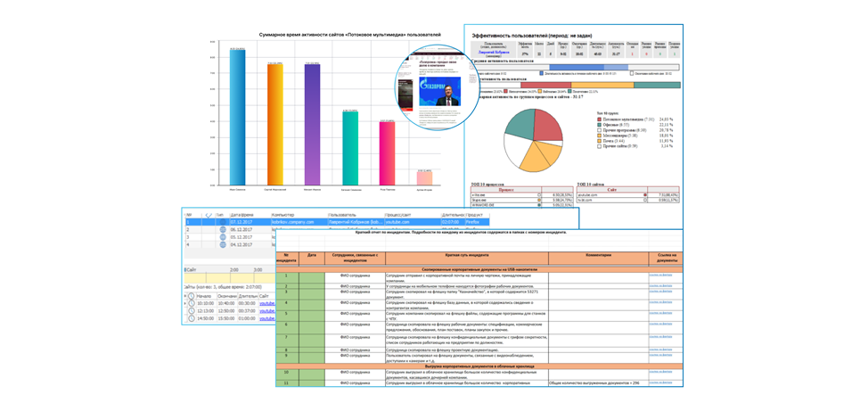Click the globe icon in the 06.12.2017 row
The image size is (868, 403).
pos(223,230)
